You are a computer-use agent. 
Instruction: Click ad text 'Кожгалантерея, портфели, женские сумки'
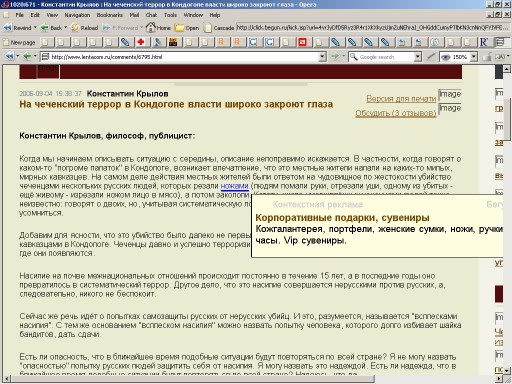350,229
